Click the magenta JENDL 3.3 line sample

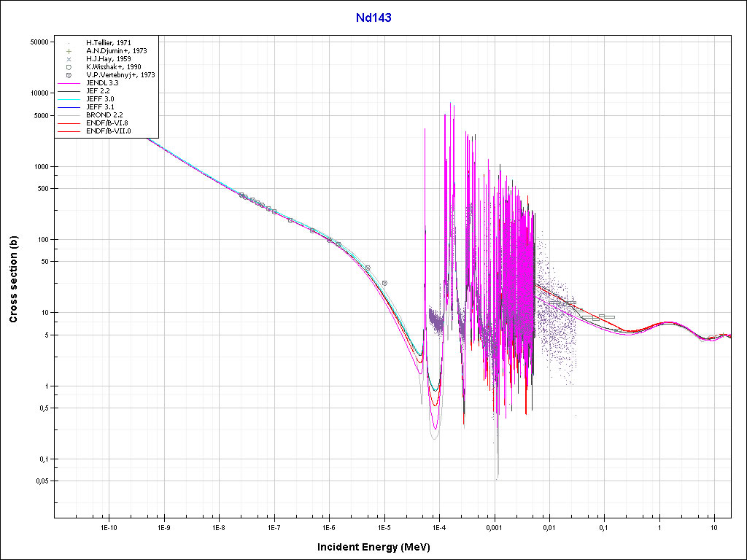point(70,83)
